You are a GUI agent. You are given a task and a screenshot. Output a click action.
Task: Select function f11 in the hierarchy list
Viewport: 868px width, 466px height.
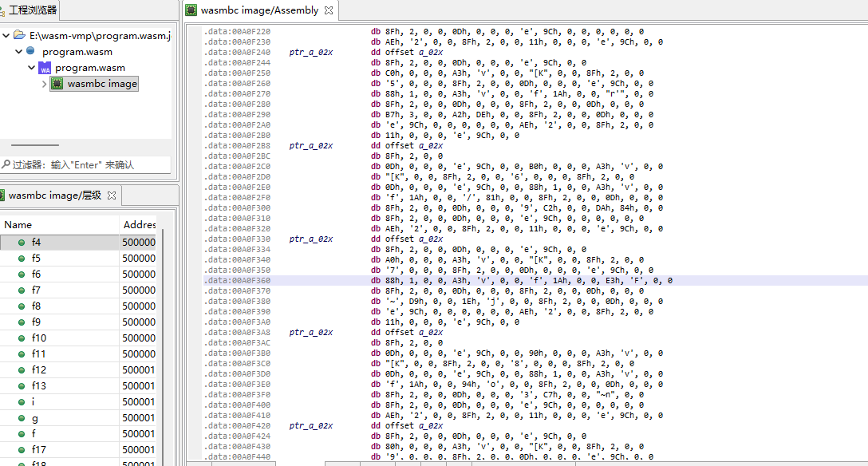point(77,354)
